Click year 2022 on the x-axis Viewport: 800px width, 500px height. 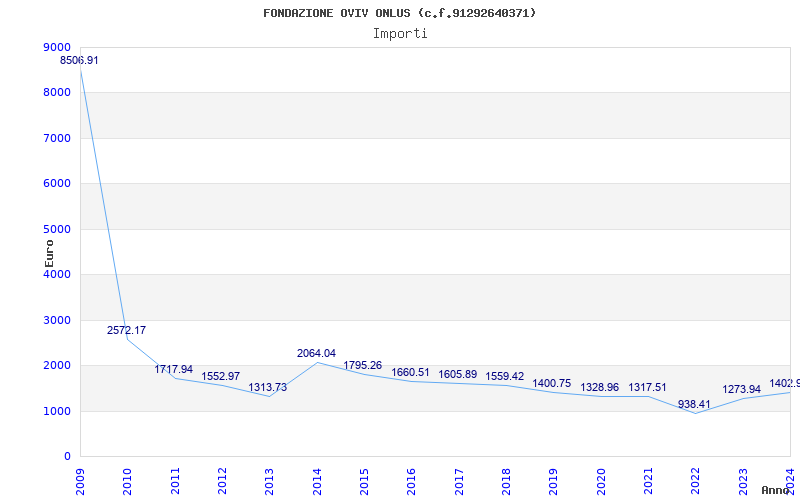(x=695, y=476)
